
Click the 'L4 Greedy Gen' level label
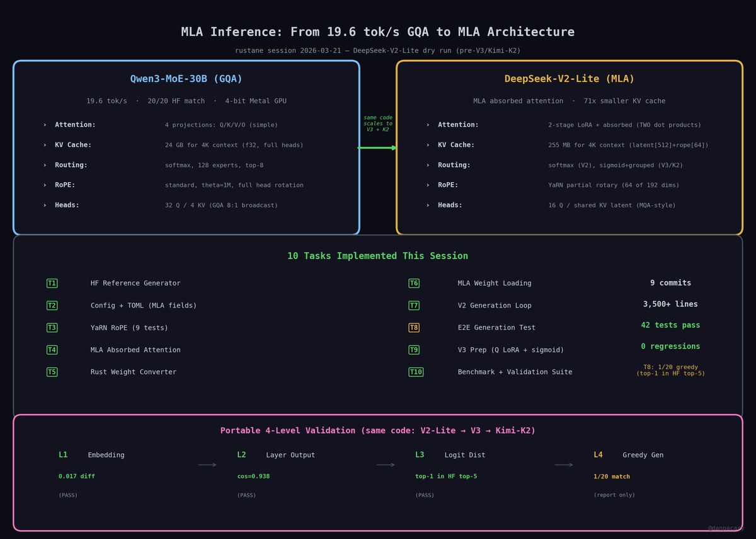[x=628, y=455]
